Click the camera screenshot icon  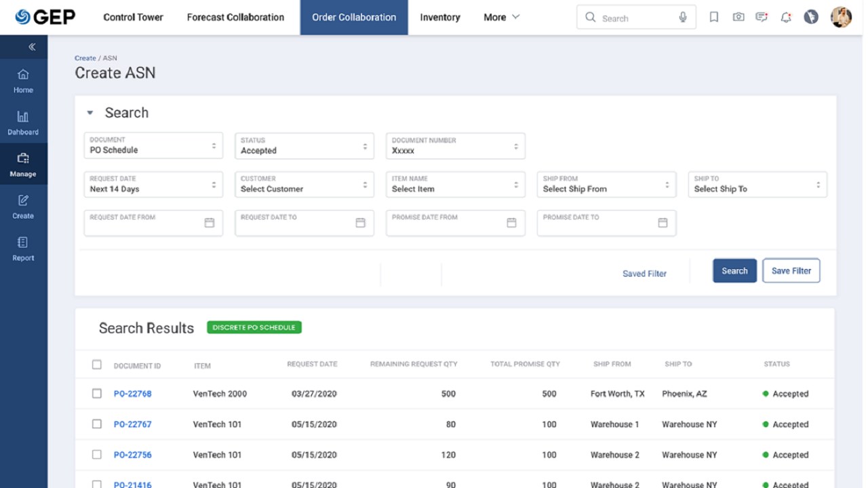click(738, 18)
